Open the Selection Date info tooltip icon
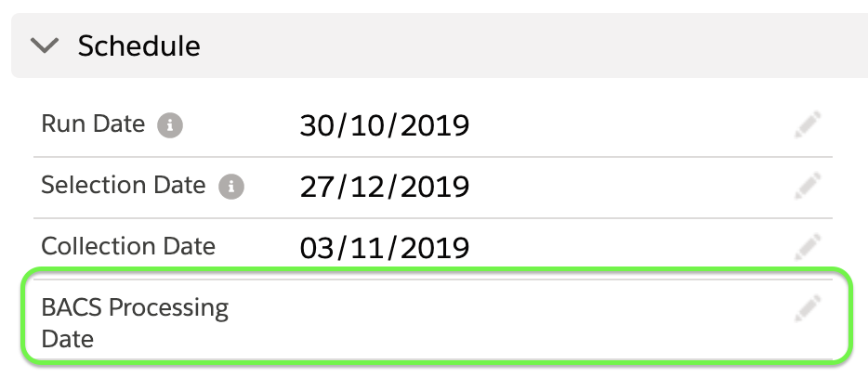Image resolution: width=868 pixels, height=377 pixels. point(230,187)
